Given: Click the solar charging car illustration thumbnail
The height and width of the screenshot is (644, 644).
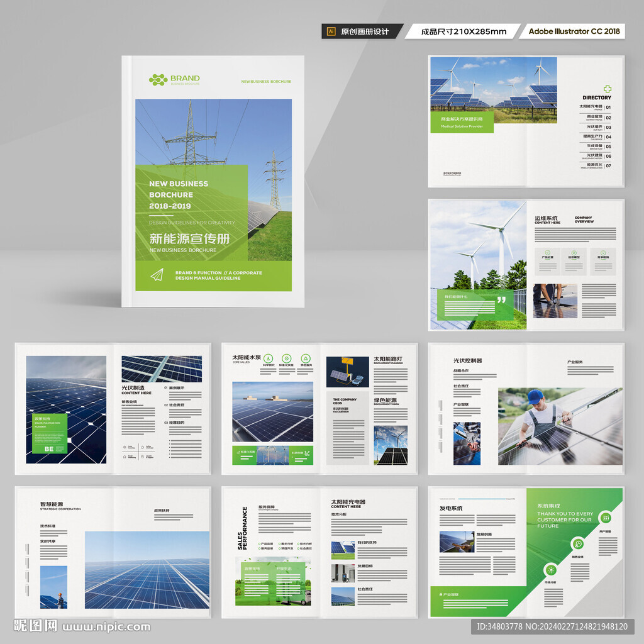Looking at the screenshot, I should pos(347,372).
